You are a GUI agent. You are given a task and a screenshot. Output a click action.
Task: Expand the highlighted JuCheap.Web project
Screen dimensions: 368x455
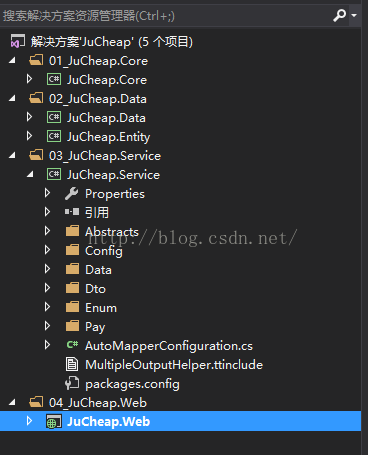coord(29,421)
